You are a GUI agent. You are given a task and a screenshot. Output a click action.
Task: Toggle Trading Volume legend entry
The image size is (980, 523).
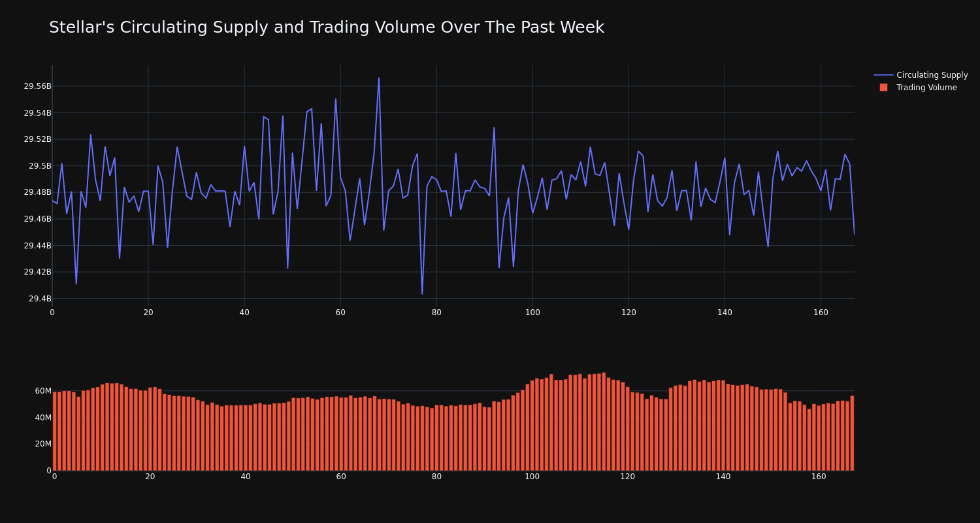(921, 88)
